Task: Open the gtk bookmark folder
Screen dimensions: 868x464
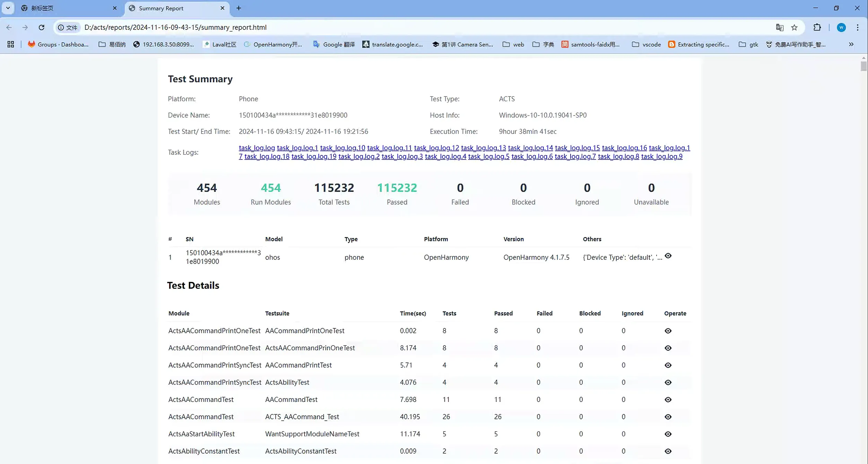Action: 749,44
